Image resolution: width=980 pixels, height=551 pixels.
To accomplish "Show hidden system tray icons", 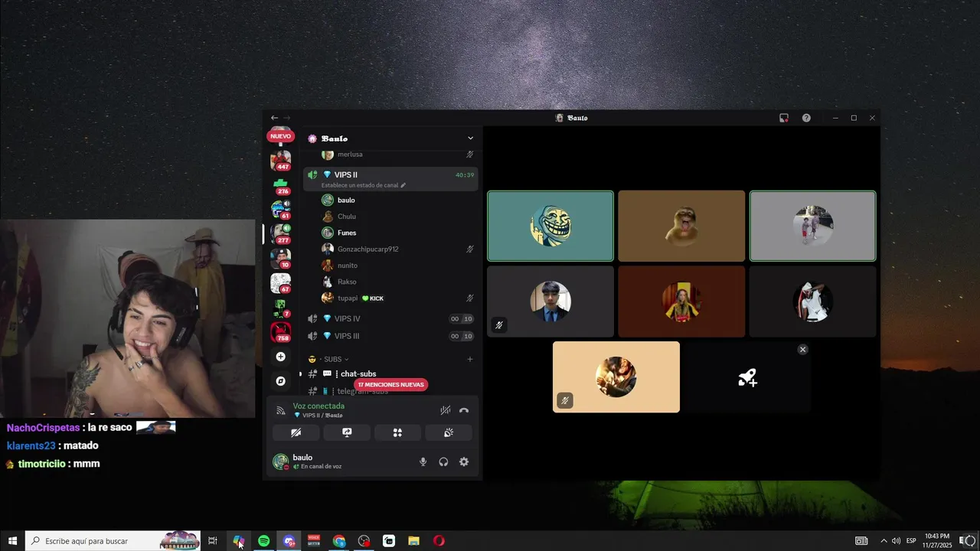I will point(884,541).
